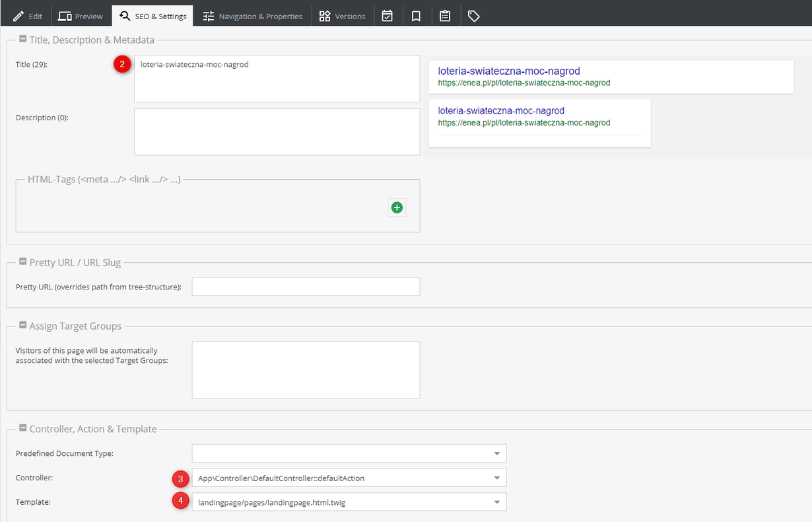Collapse the Pretty URL / URL Slug section
The height and width of the screenshot is (522, 812).
pos(23,262)
